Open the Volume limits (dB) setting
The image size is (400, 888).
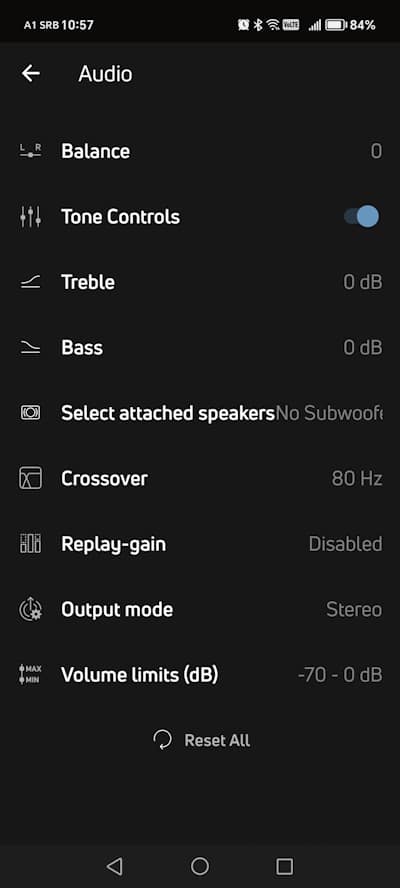tap(200, 674)
